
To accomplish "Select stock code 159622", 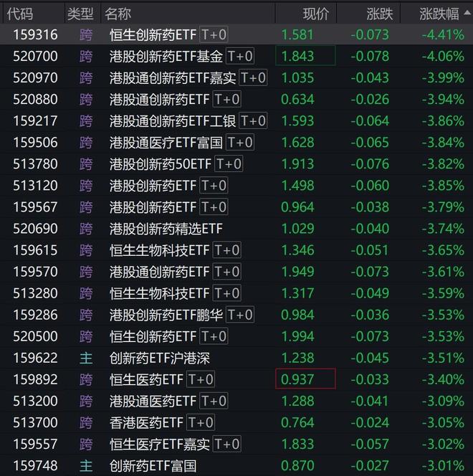I will tap(35, 358).
